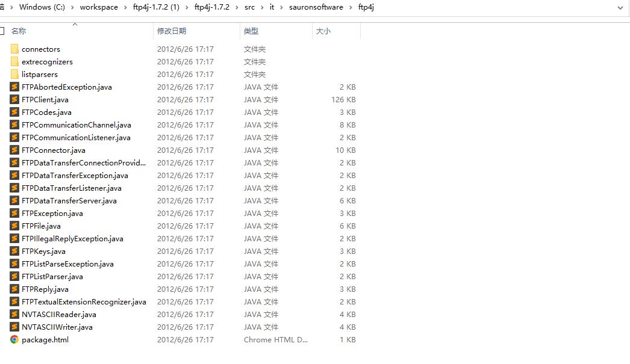Click the FTPCommunicationListener.java file icon

pos(14,137)
